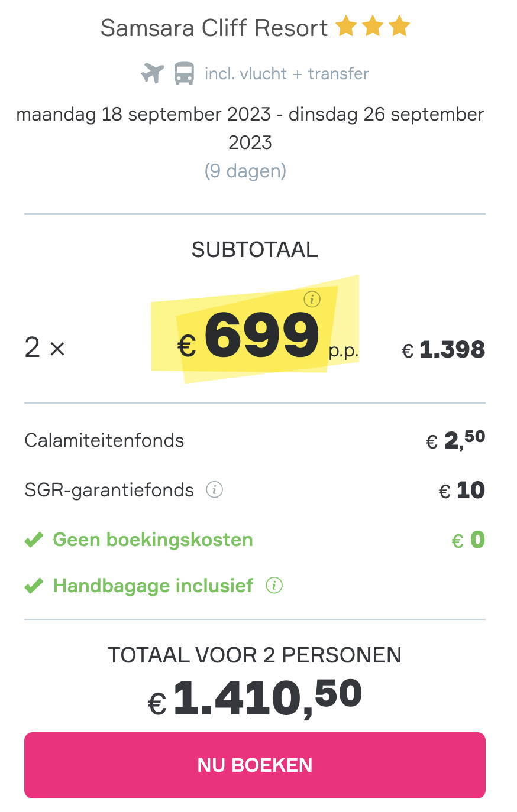The height and width of the screenshot is (812, 517).
Task: Click the third yellow rating star
Action: [x=400, y=27]
